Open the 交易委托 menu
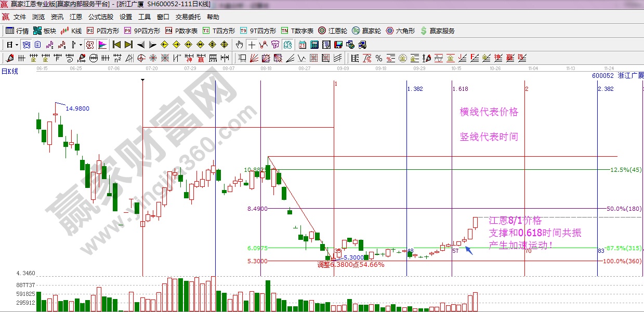This screenshot has width=644, height=312. coord(188,17)
